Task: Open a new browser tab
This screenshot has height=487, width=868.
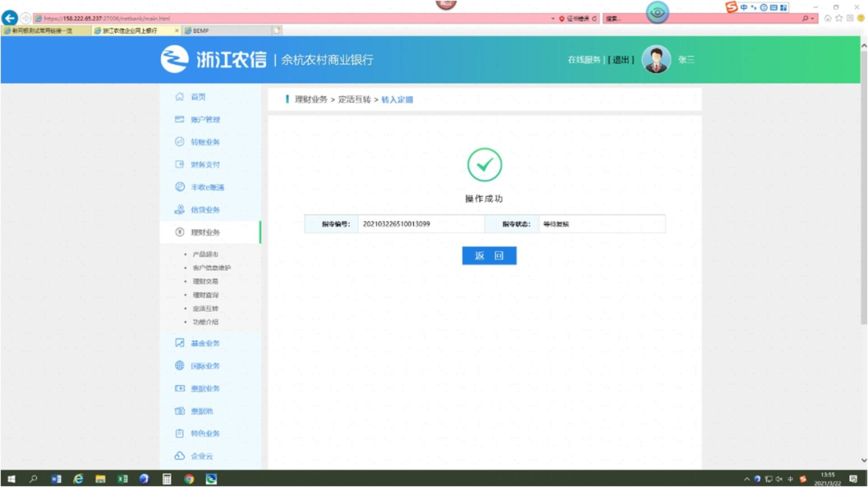Action: [276, 31]
